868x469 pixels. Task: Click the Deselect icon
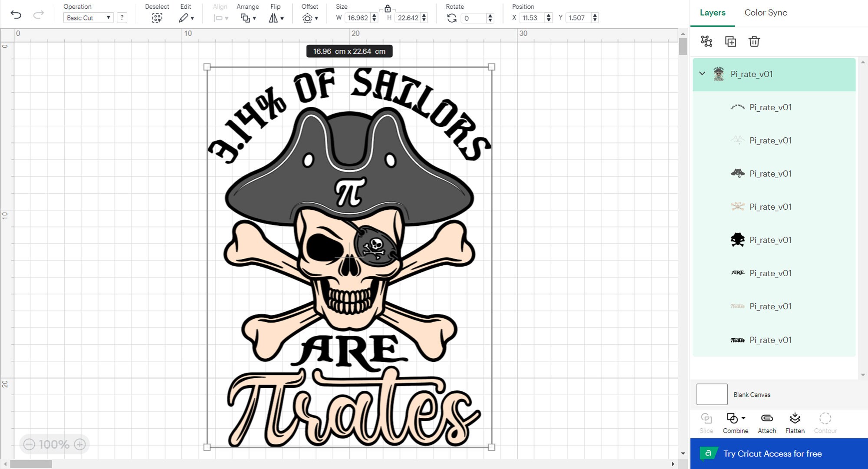coord(157,17)
